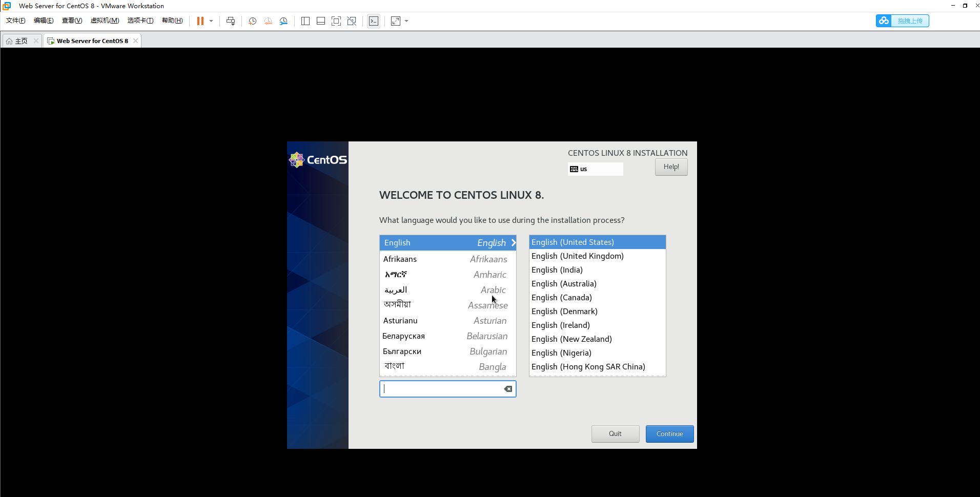Click the stretch guest display icon
This screenshot has height=497, width=980.
(x=396, y=21)
